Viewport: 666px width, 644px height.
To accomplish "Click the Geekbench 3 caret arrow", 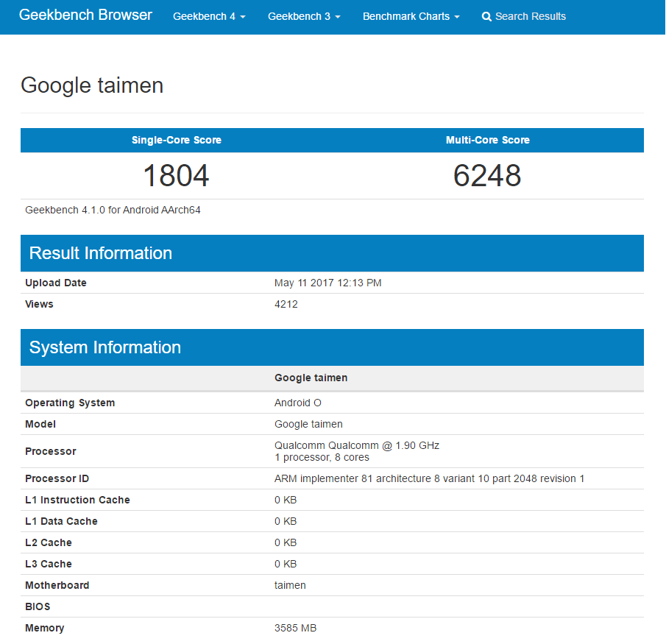I will tap(338, 17).
